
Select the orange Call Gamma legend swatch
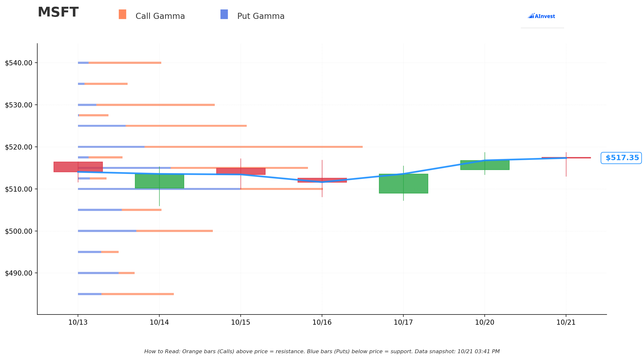123,14
